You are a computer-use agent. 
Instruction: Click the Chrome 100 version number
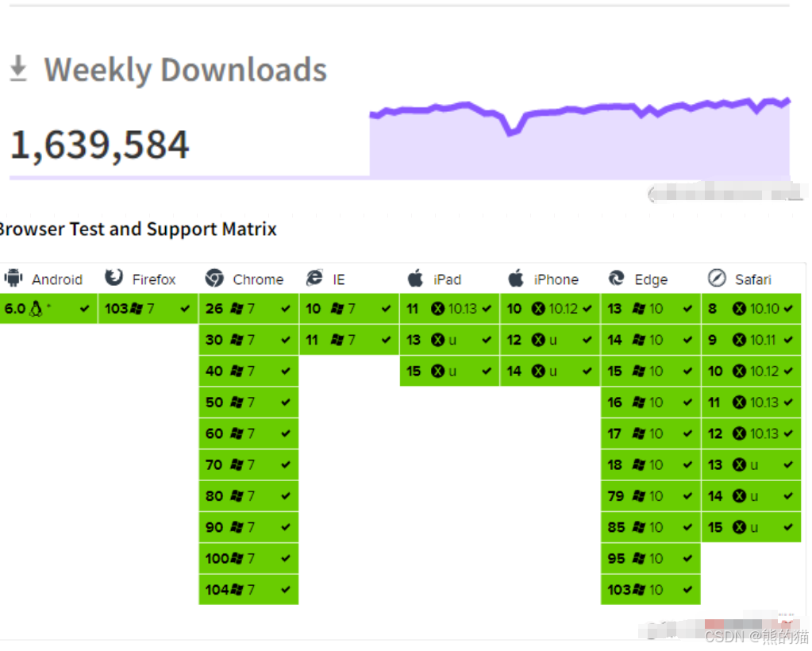click(217, 558)
